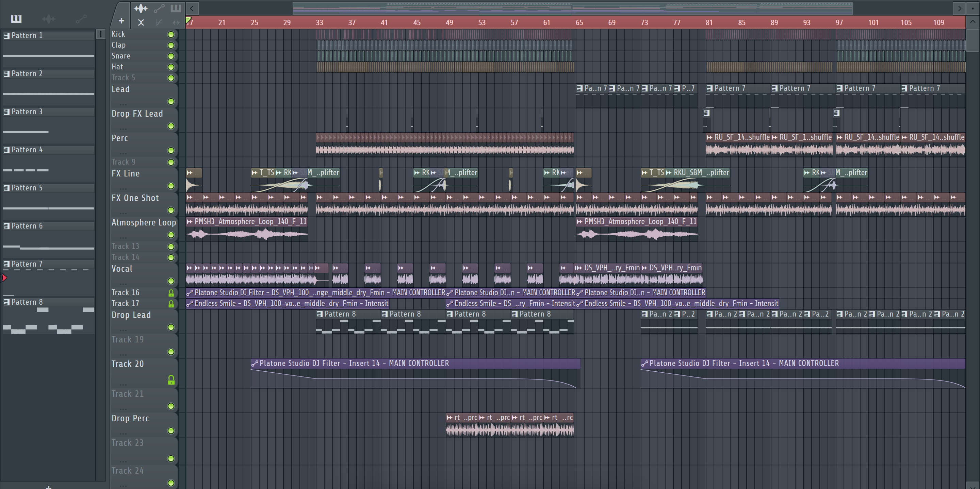Show audio clips in the picker panel
This screenshot has height=489, width=980.
[x=49, y=19]
